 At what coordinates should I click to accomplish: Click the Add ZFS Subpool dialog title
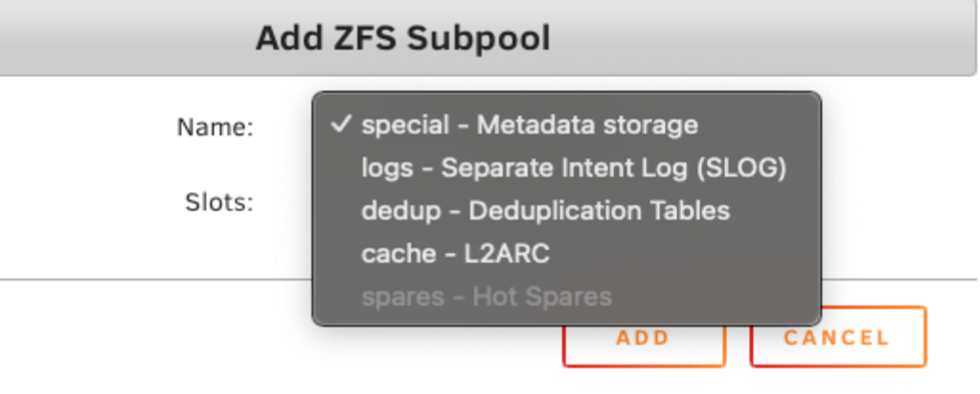402,39
